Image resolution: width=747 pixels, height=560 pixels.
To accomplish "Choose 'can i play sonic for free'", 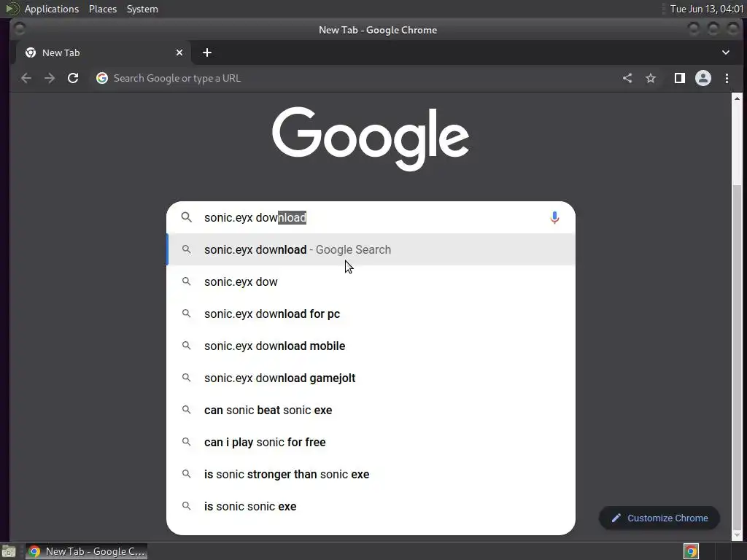I will pyautogui.click(x=371, y=442).
